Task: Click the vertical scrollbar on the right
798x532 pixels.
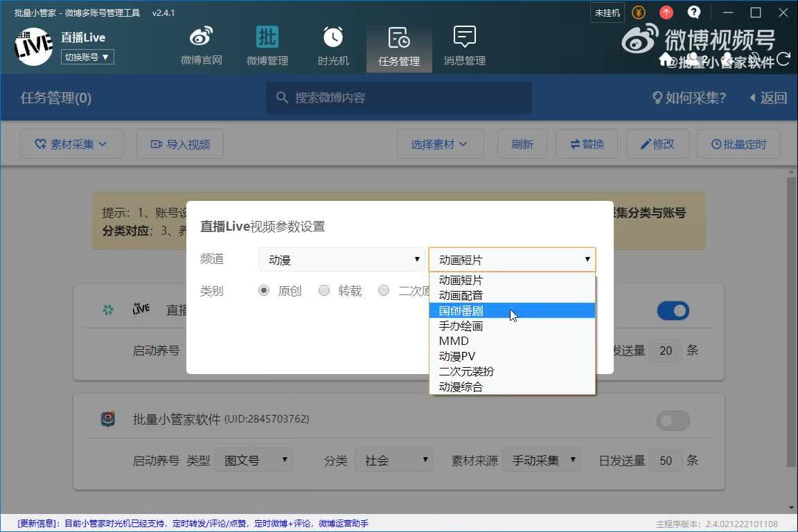Action: pos(791,321)
